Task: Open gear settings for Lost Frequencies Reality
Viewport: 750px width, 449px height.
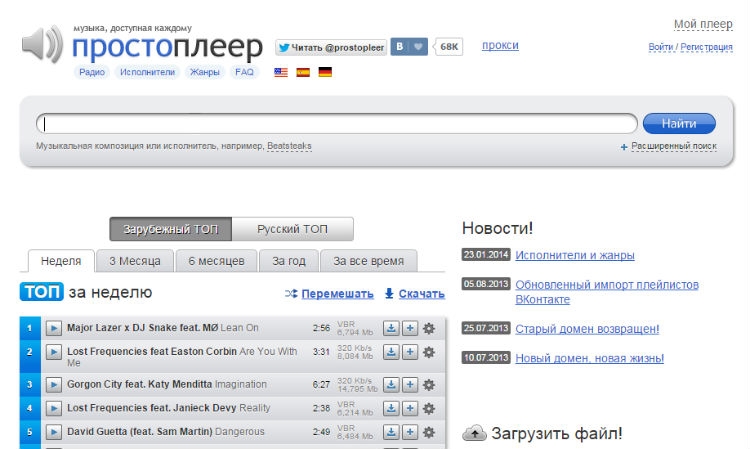Action: pyautogui.click(x=429, y=408)
